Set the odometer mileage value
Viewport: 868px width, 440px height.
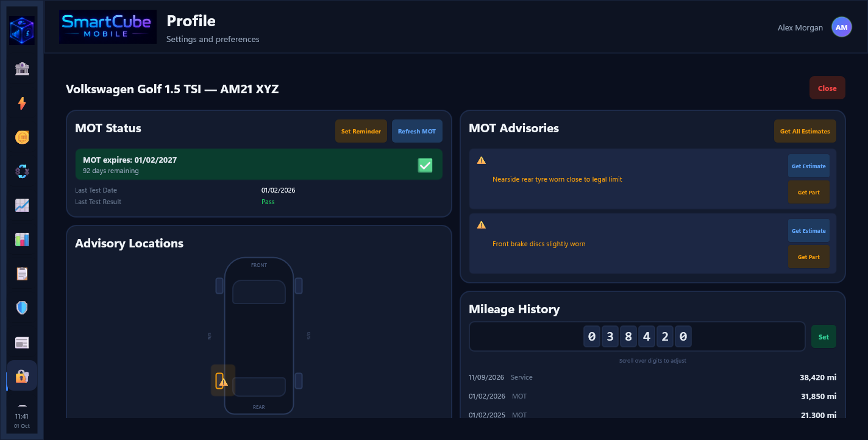[x=824, y=336]
